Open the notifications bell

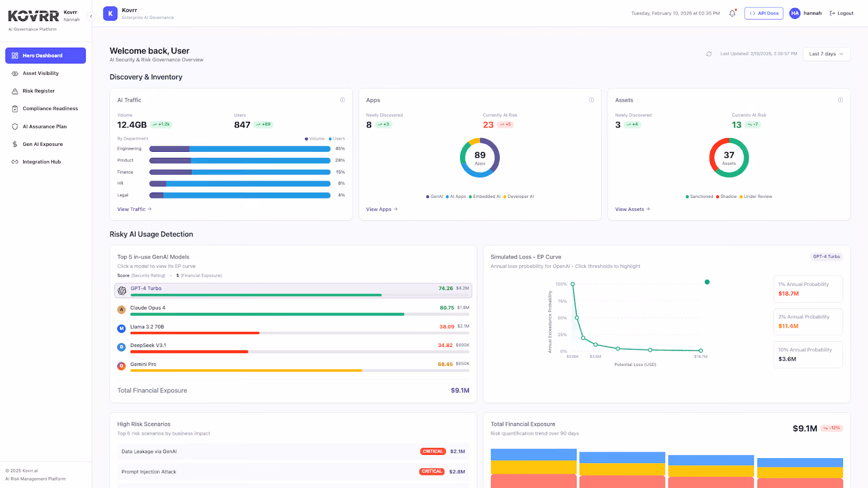pyautogui.click(x=732, y=13)
